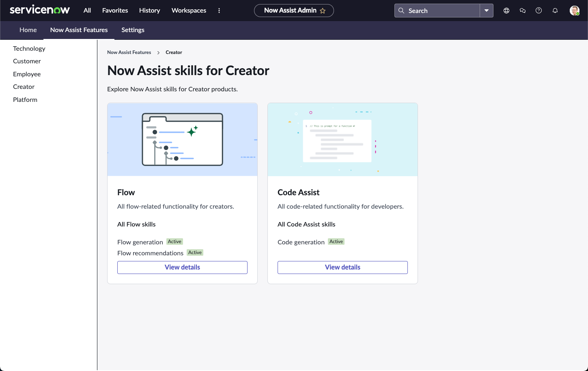Click the Code generation skill text

301,242
